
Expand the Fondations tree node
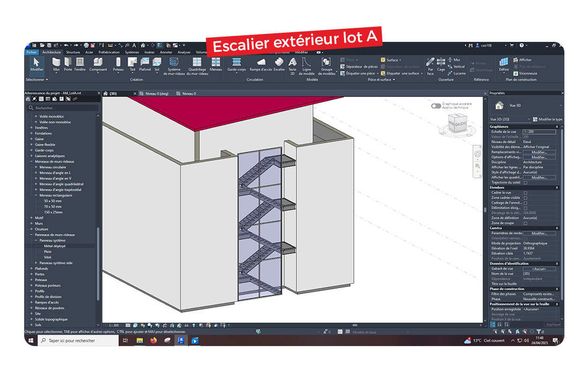click(32, 133)
